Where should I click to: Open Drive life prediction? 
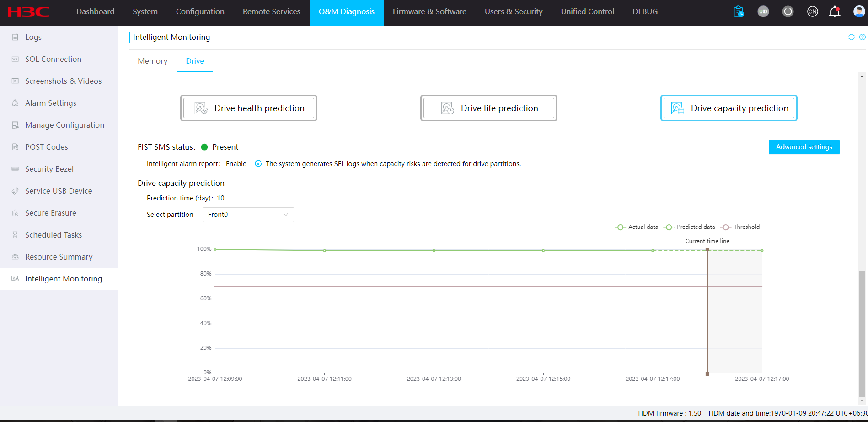(x=489, y=108)
